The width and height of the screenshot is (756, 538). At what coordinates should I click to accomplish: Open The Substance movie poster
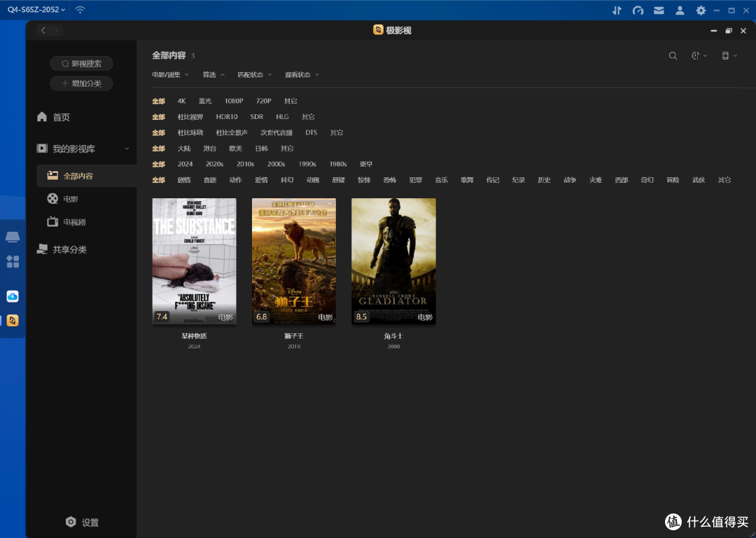coord(195,261)
